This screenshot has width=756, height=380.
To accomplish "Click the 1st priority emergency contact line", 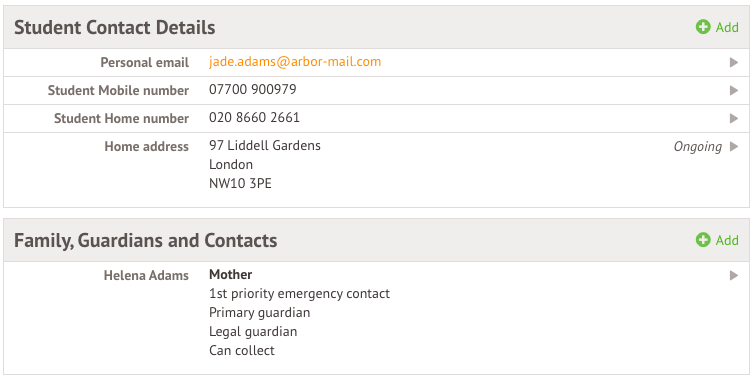I will click(299, 294).
